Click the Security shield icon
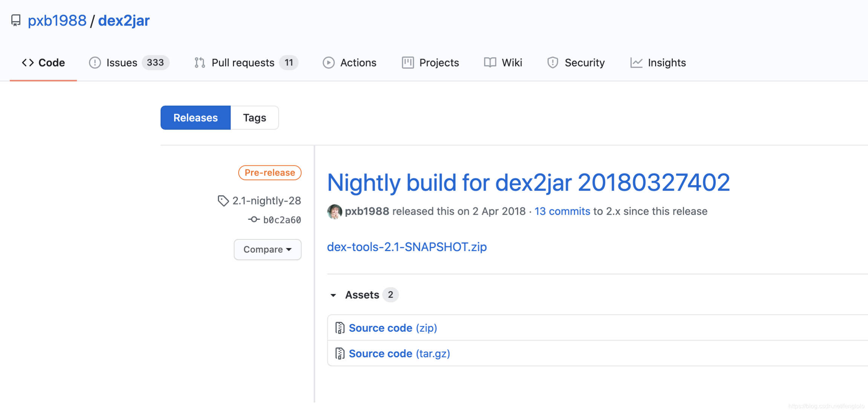The image size is (868, 413). tap(553, 62)
